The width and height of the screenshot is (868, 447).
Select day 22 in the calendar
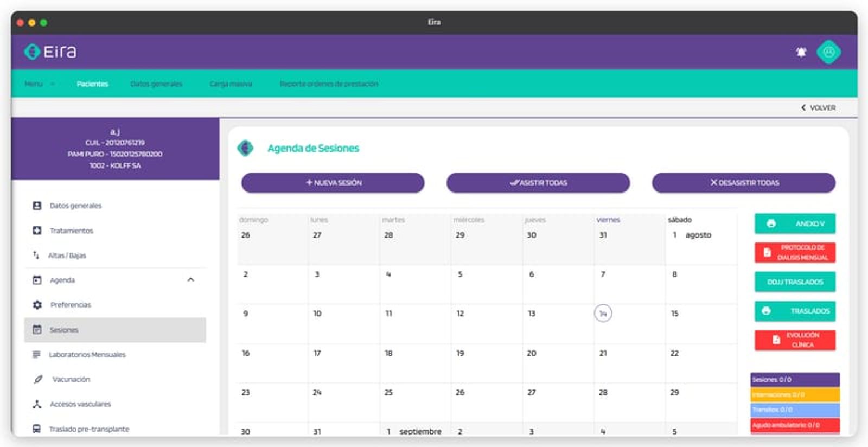pyautogui.click(x=674, y=353)
